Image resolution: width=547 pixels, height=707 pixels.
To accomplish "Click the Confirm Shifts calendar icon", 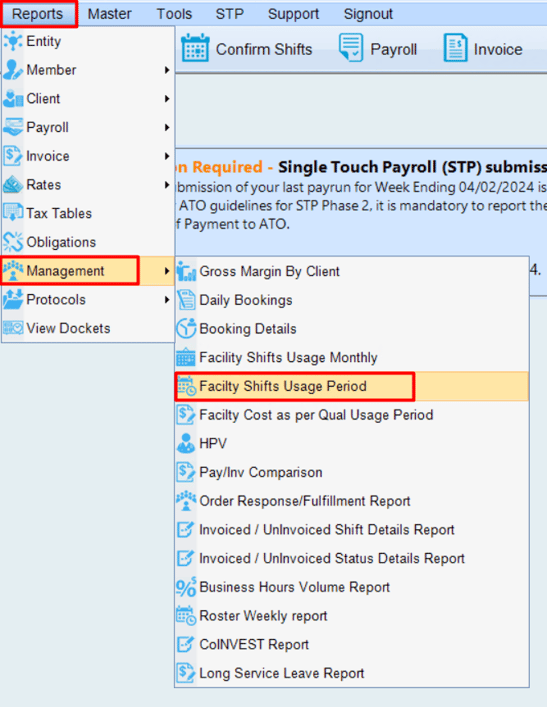I will coord(195,49).
